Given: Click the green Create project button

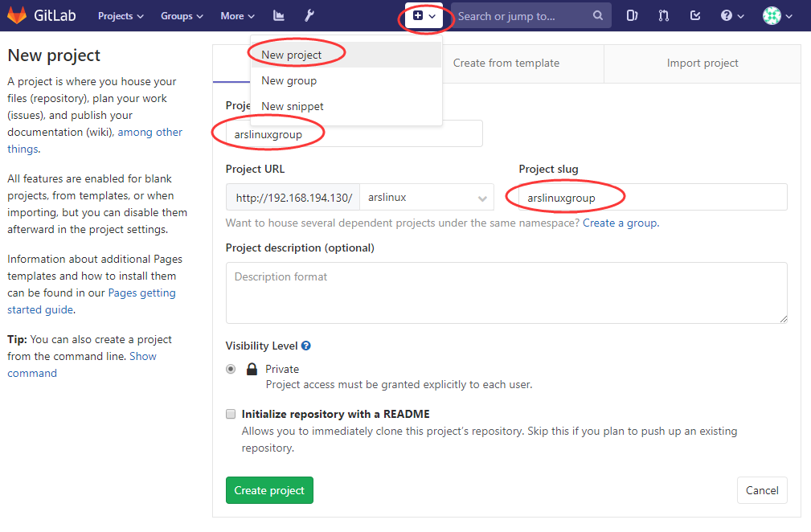Looking at the screenshot, I should [269, 490].
